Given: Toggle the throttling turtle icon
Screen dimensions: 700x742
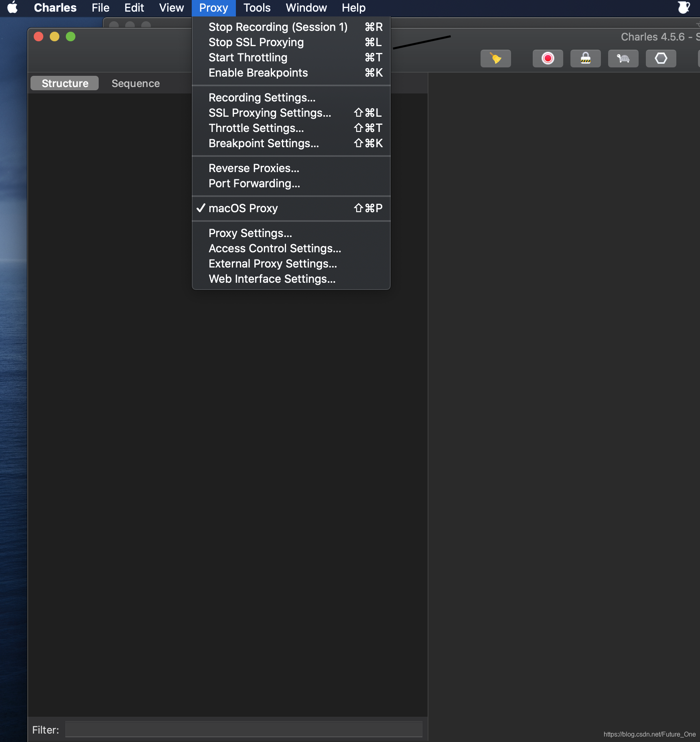Looking at the screenshot, I should click(623, 59).
